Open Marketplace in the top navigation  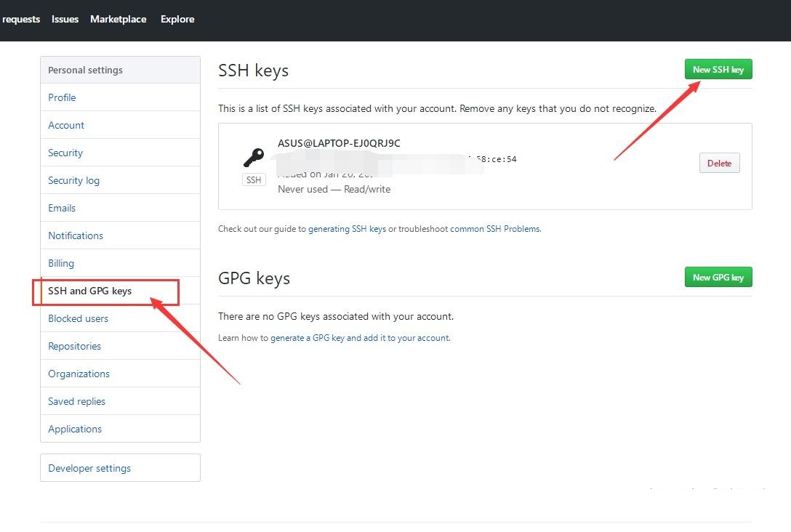coord(118,19)
